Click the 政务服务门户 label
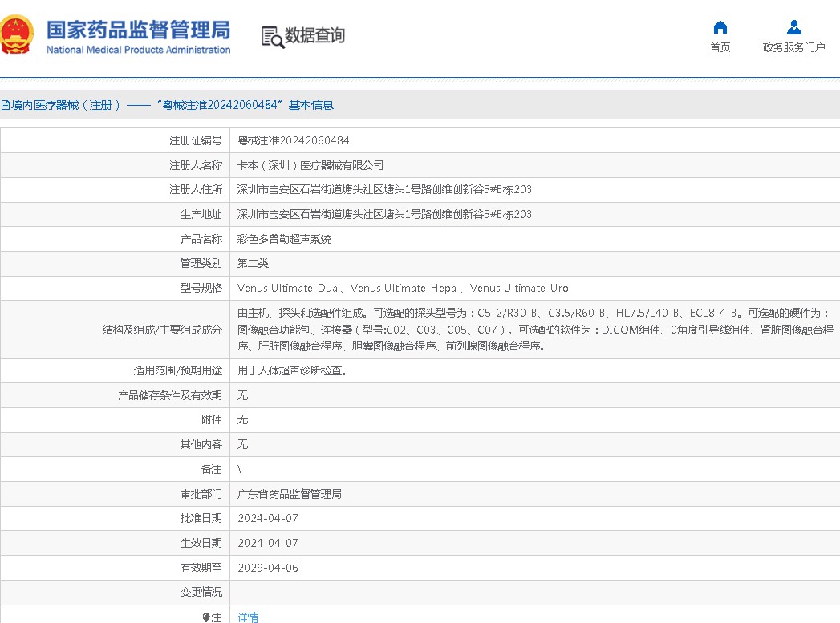This screenshot has width=840, height=623. click(794, 47)
